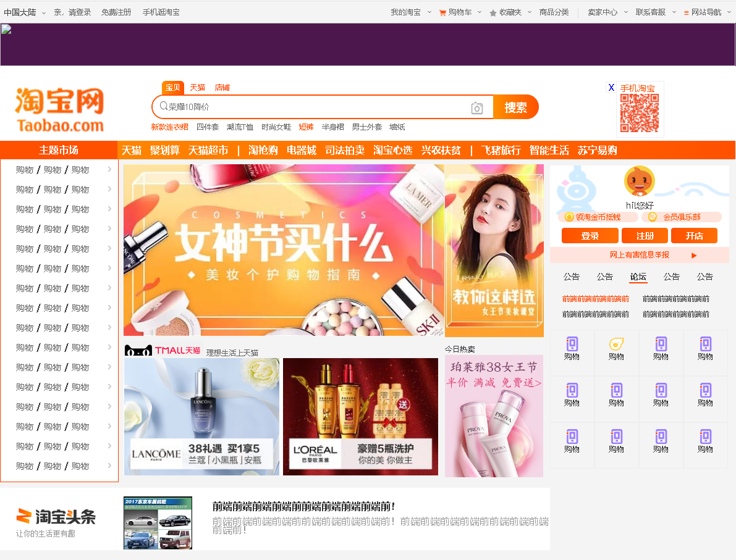The height and width of the screenshot is (560, 736).
Task: Open the 2017 car show news thumbnail
Action: point(158,523)
